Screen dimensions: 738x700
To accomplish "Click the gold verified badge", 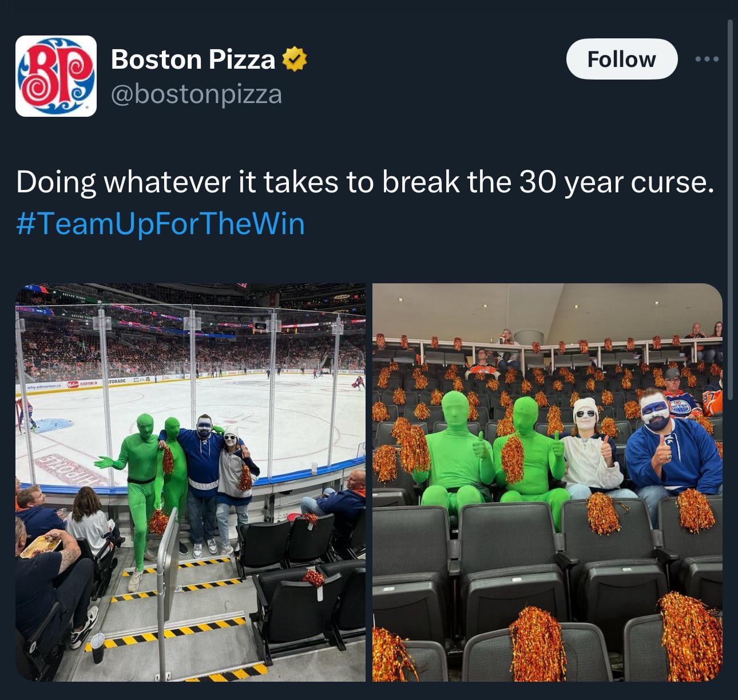I will tap(295, 59).
